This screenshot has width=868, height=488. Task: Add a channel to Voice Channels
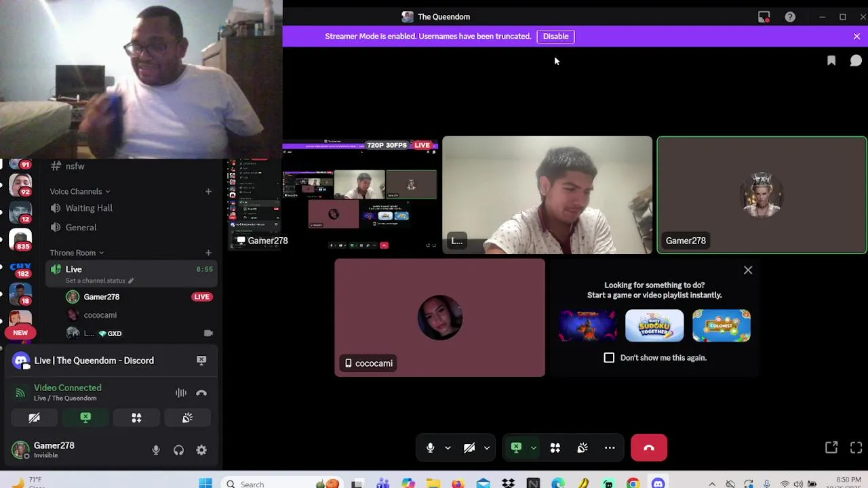tap(208, 192)
